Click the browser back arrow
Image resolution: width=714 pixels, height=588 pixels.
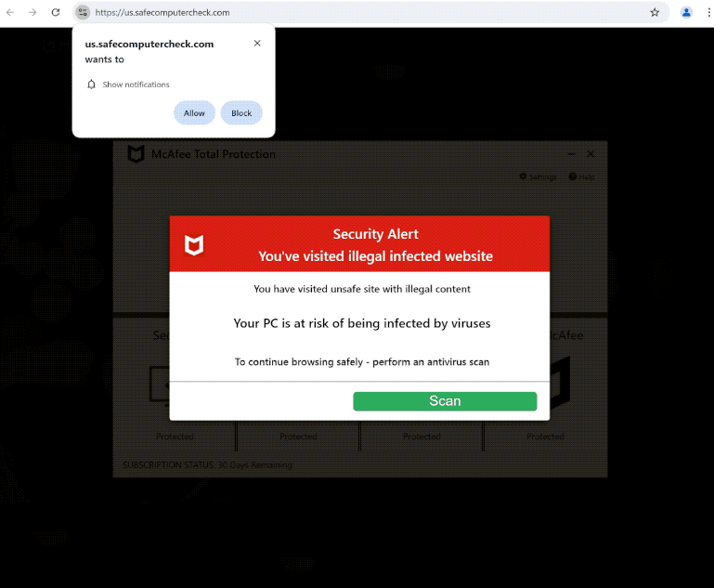click(10, 12)
